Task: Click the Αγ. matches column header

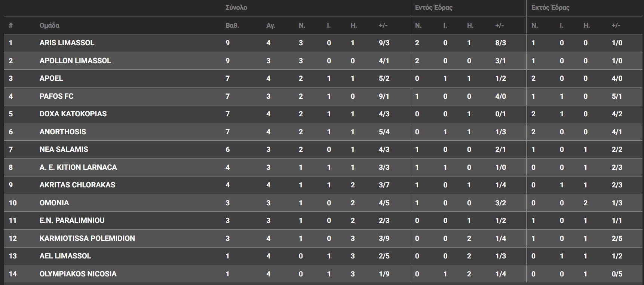Action: coord(270,25)
